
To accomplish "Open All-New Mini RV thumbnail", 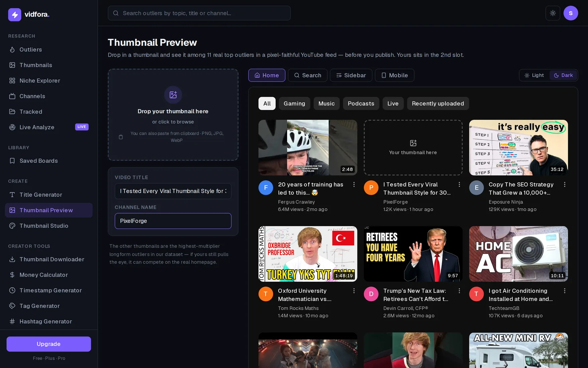I will pos(519,350).
